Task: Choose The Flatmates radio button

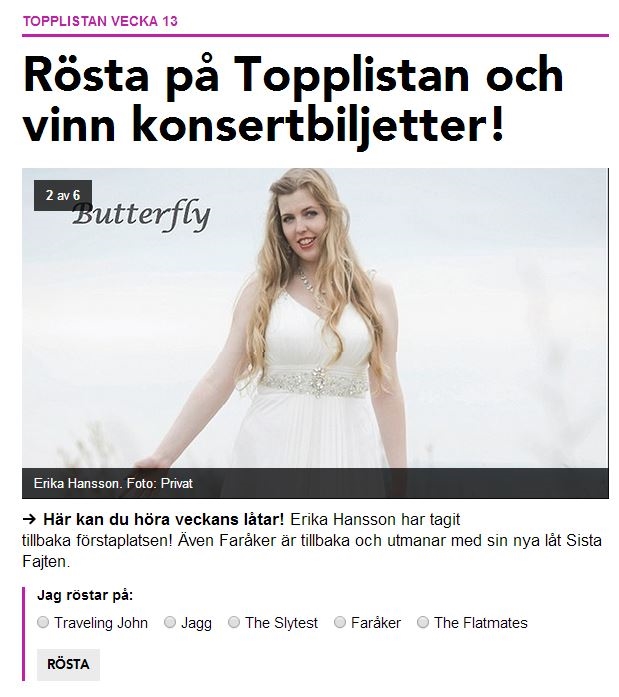Action: (423, 622)
